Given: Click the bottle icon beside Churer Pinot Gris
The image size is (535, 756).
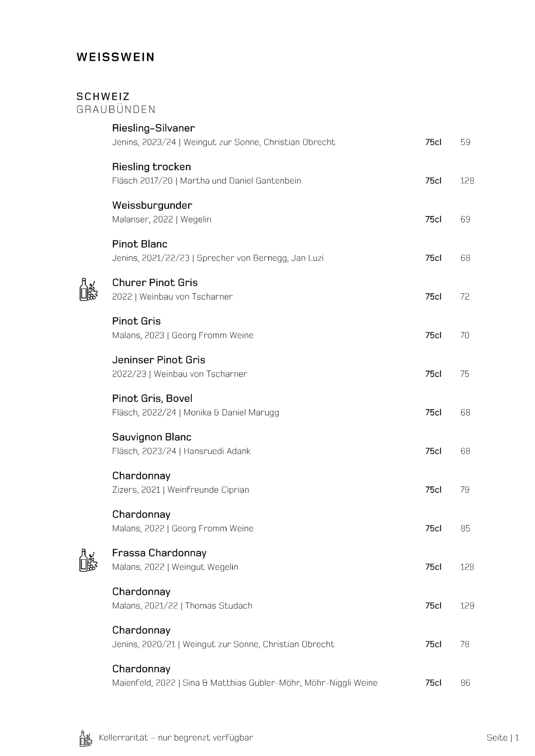Looking at the screenshot, I should point(88,290).
